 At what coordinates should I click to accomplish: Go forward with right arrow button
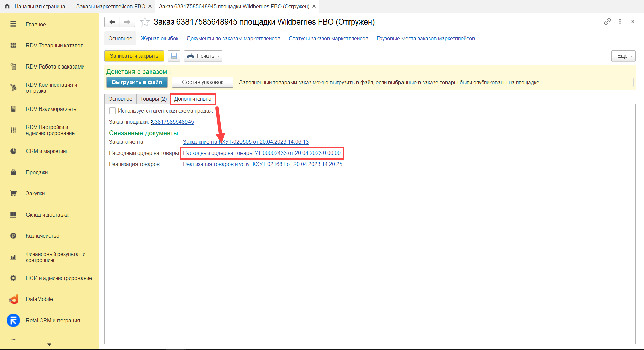tap(127, 22)
